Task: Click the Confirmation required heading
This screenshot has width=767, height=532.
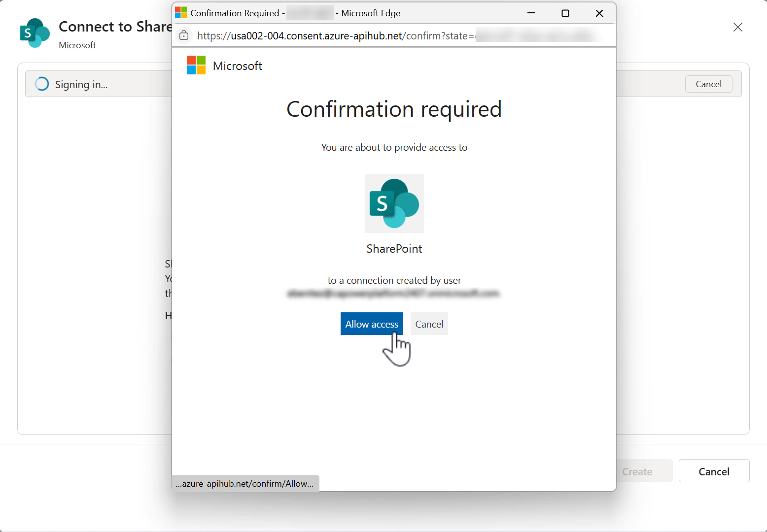Action: (x=394, y=109)
